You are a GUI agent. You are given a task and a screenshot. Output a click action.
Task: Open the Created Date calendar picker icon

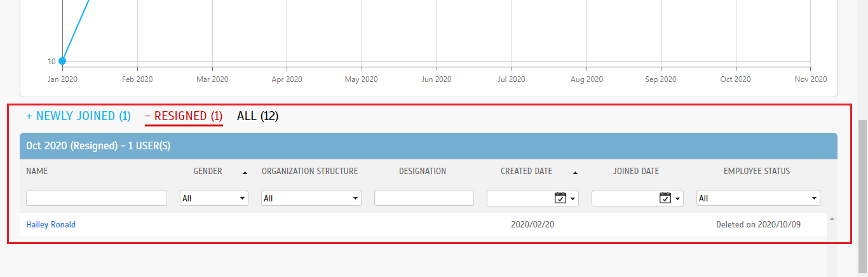coord(560,198)
